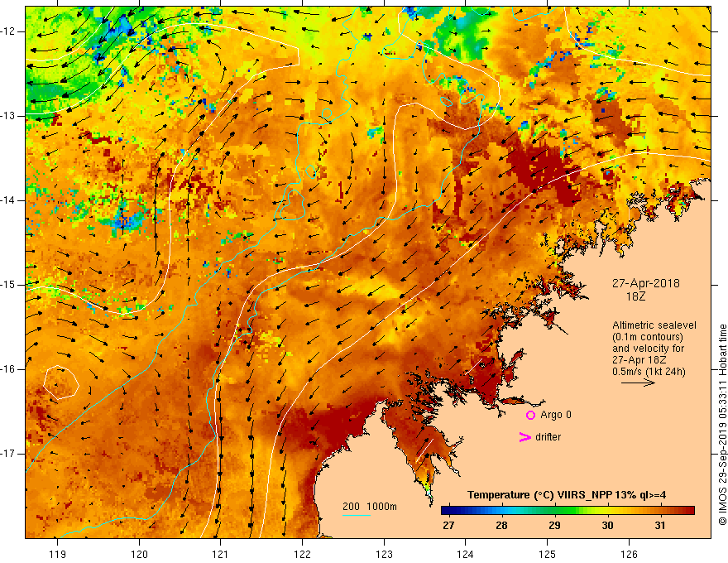
Task: Click latitude axis label -17
Action: tap(9, 454)
